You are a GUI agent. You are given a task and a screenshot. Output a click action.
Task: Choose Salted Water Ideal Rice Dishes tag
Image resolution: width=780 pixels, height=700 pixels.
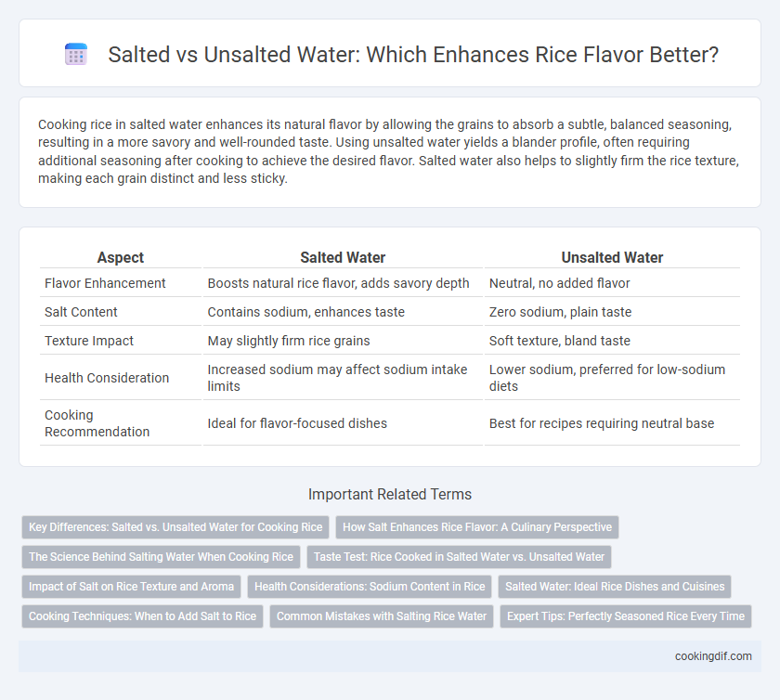(615, 587)
